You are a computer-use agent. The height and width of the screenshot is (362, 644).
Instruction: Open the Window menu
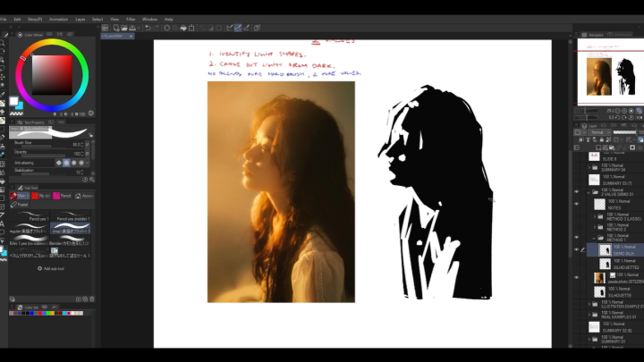pos(149,20)
